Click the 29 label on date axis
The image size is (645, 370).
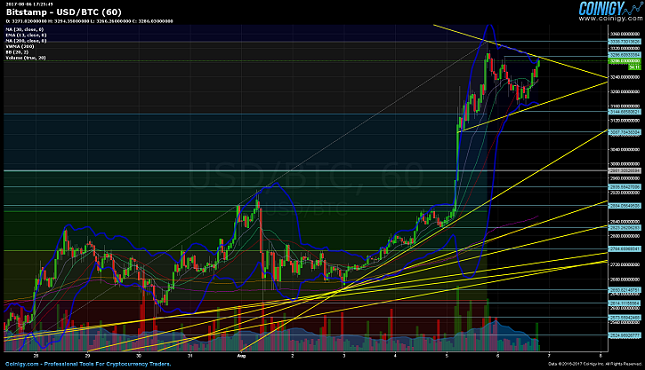pyautogui.click(x=88, y=356)
